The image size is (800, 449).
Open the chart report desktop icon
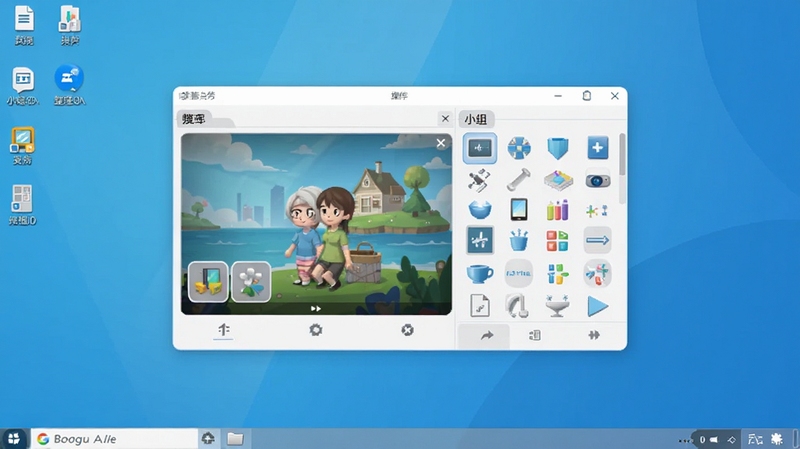tap(70, 26)
